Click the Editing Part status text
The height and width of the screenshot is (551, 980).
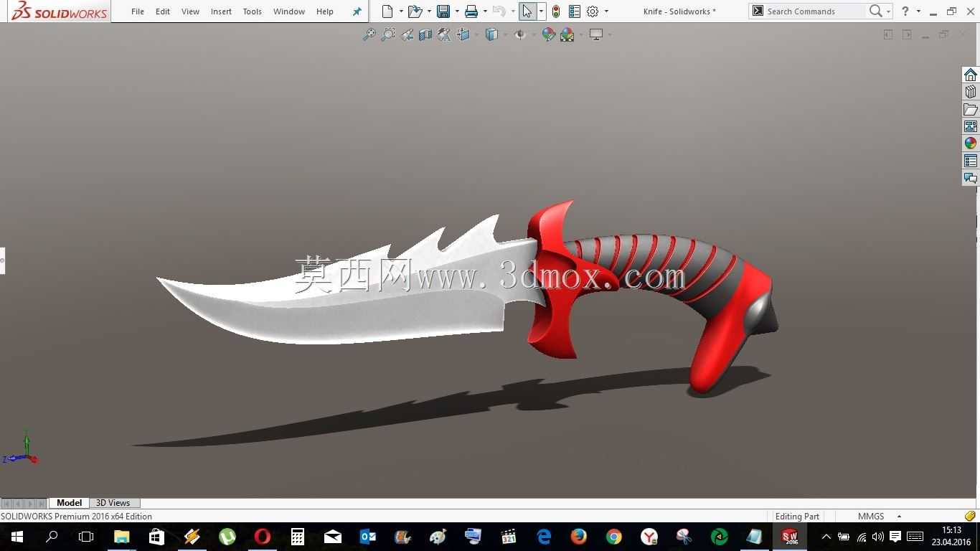pos(797,517)
